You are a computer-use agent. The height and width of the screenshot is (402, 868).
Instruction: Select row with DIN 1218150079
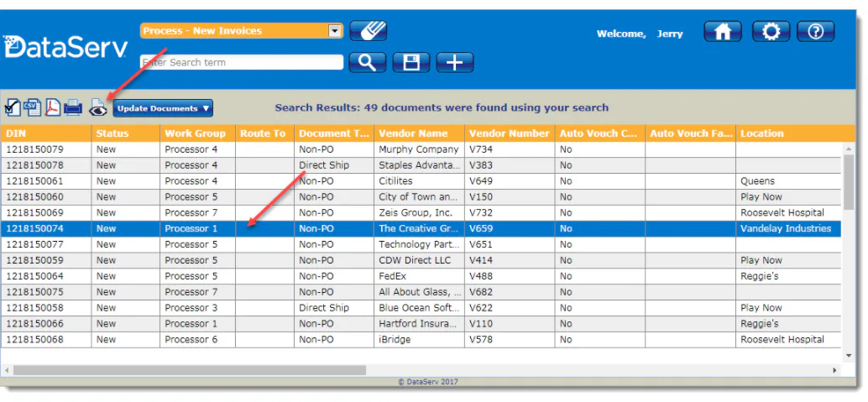click(x=421, y=149)
